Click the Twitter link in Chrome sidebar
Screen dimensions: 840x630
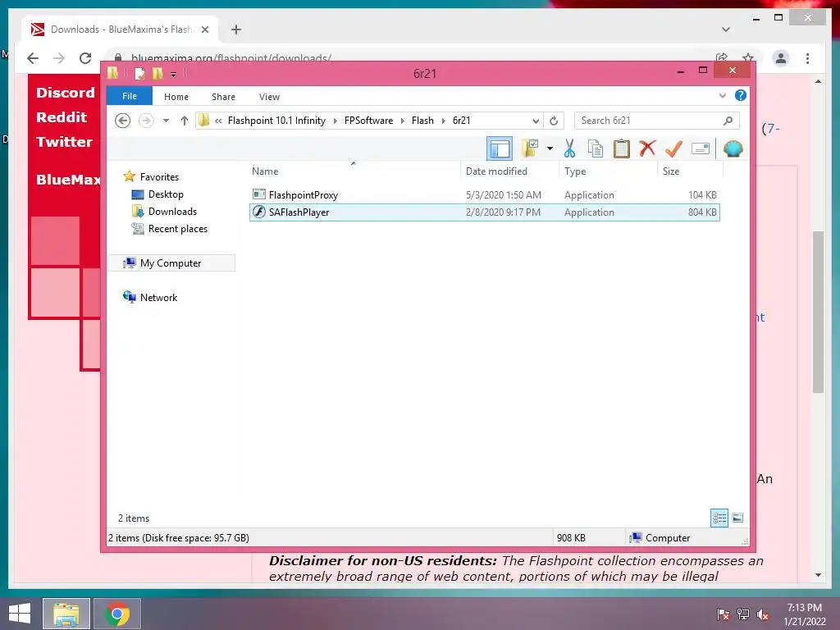pos(64,141)
